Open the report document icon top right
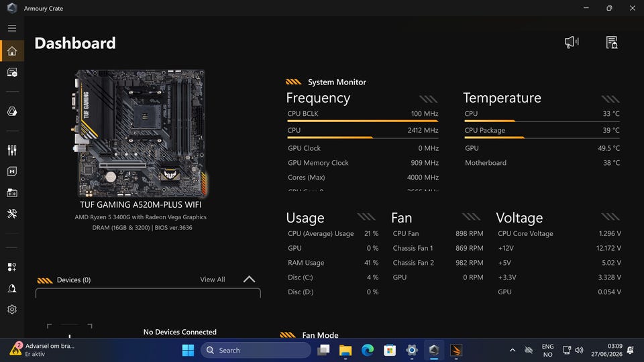The width and height of the screenshot is (644, 362). [612, 42]
